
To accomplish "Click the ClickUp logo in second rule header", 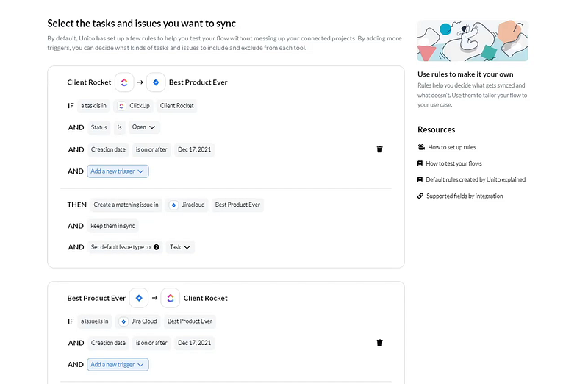I will pos(170,298).
